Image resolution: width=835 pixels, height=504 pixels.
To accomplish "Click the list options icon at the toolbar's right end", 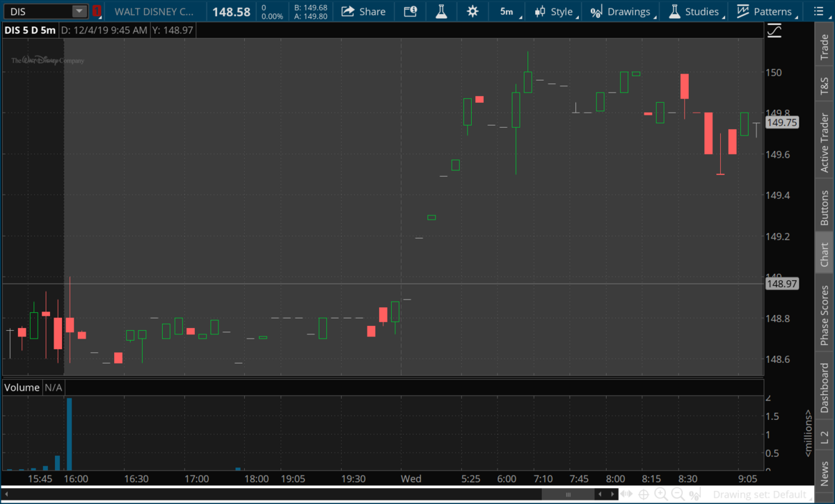I will tap(819, 11).
